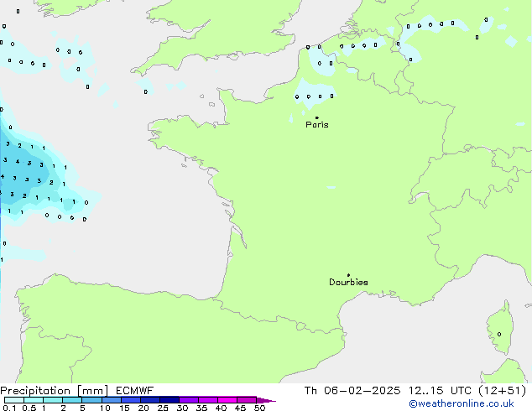This screenshot has height=411, width=532.
Task: Click the "Precipitation [mm]" title text
Action: [x=55, y=391]
